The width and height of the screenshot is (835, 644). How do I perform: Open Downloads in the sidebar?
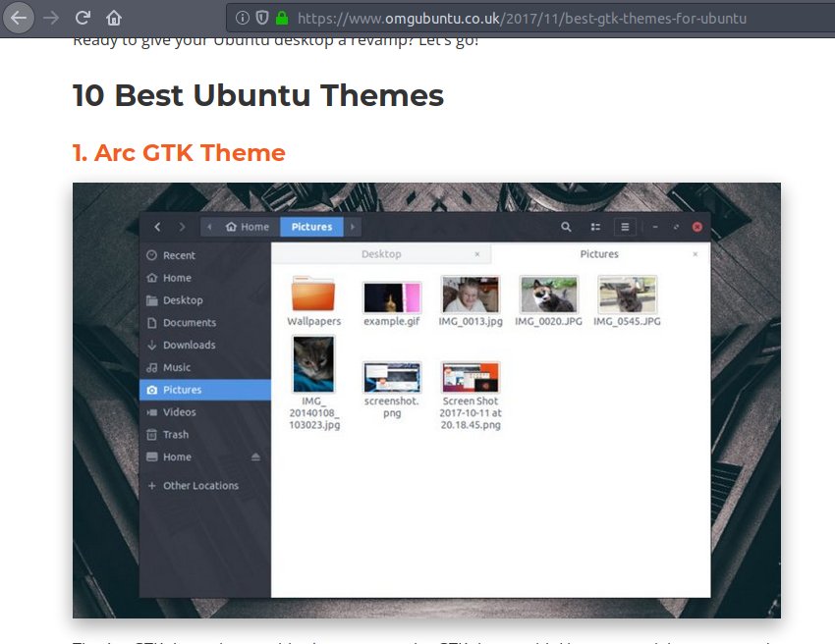pyautogui.click(x=205, y=345)
